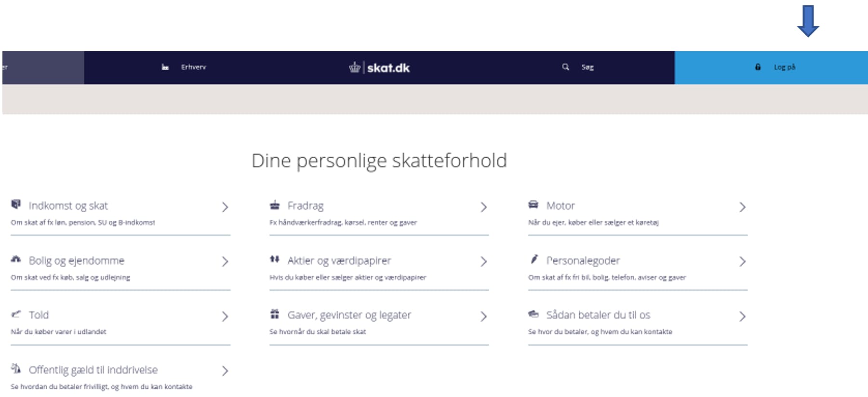Go to the skat.dk home logo
Viewport: 868px width, 397px height.
pos(380,68)
